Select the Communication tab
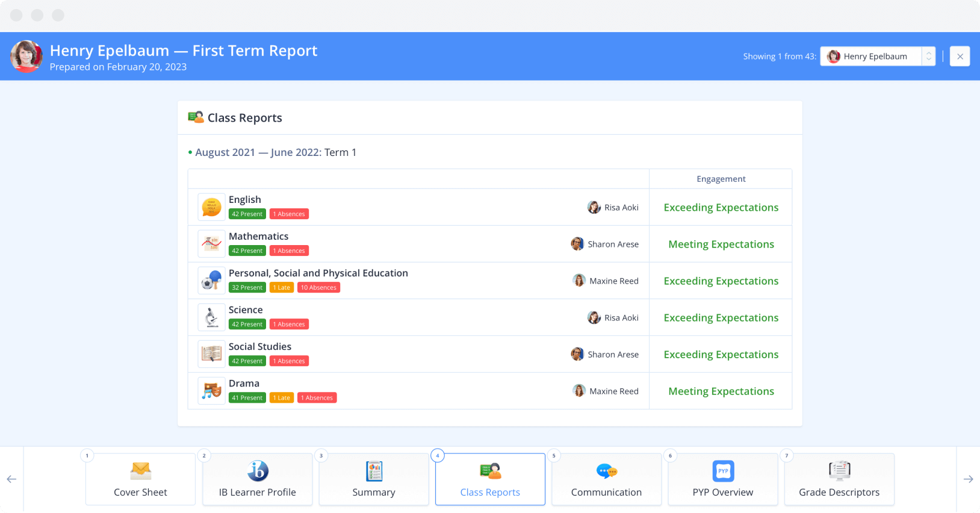980x513 pixels. [606, 479]
